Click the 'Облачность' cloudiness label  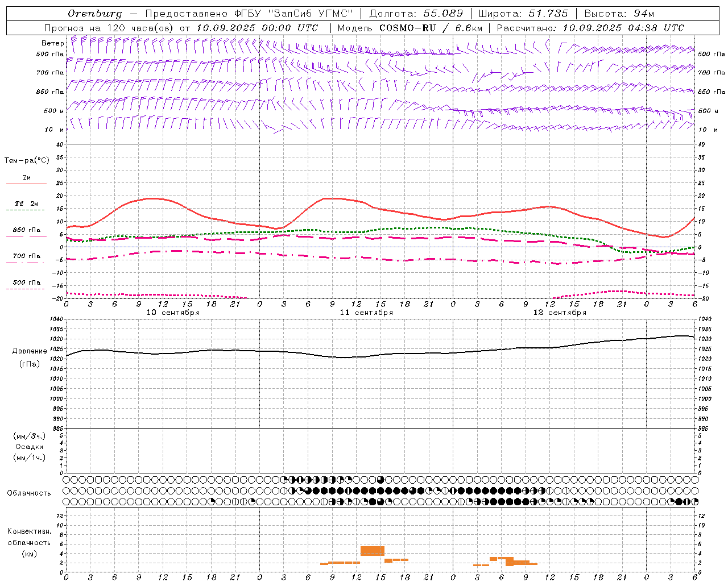[x=29, y=493]
